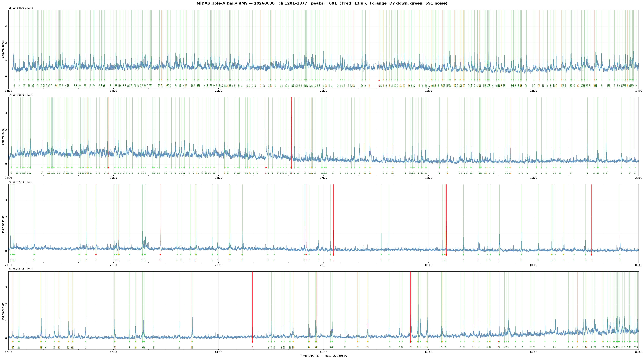
Task: Click the log(amplitude) axis label of the 14:00–20:00 panel
Action: (3, 136)
